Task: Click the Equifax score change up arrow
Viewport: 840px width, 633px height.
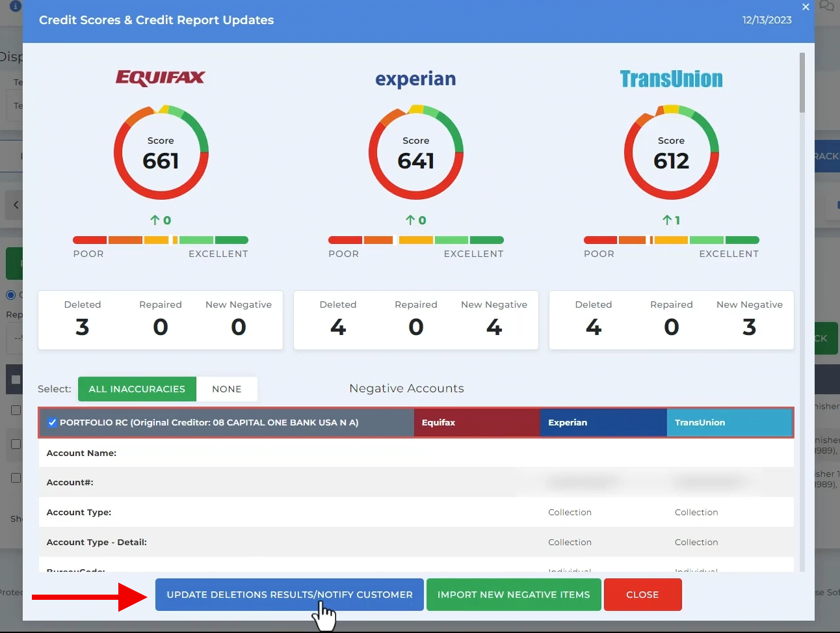Action: click(155, 220)
